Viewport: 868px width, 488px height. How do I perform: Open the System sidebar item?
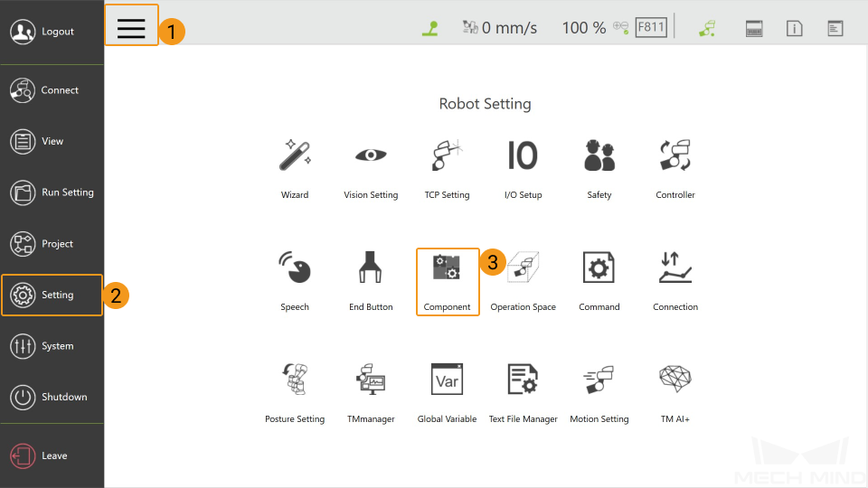coord(42,346)
